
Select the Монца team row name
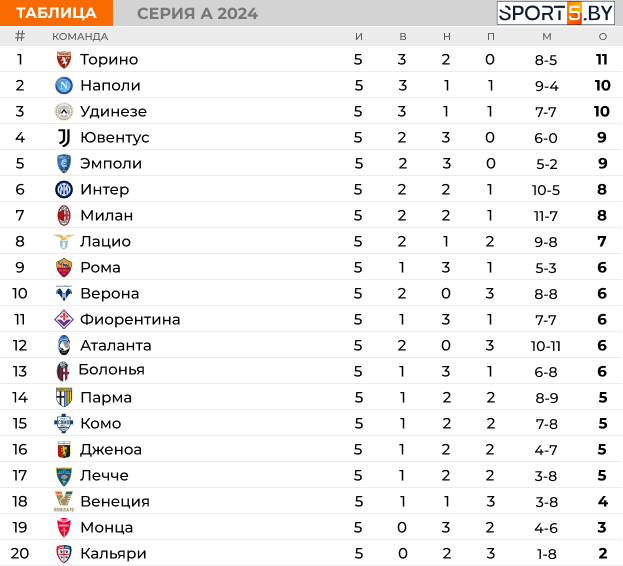pyautogui.click(x=106, y=527)
